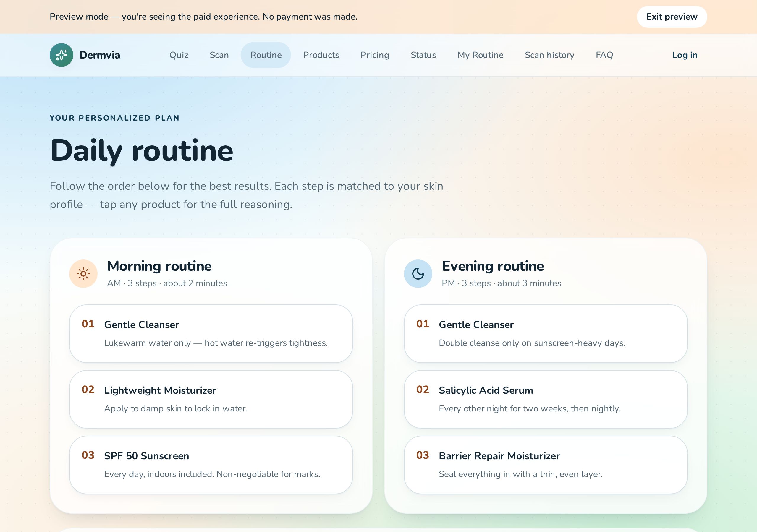Exit preview mode
757x532 pixels.
tap(672, 17)
